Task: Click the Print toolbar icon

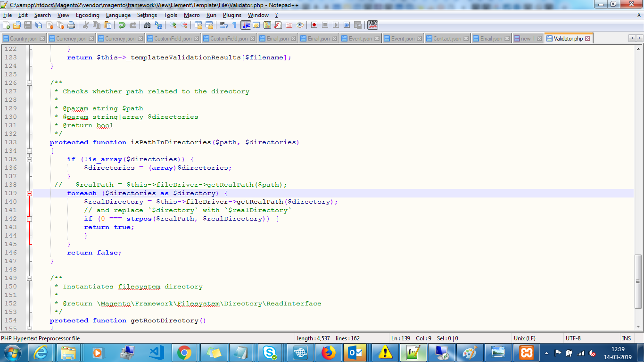Action: (x=71, y=25)
